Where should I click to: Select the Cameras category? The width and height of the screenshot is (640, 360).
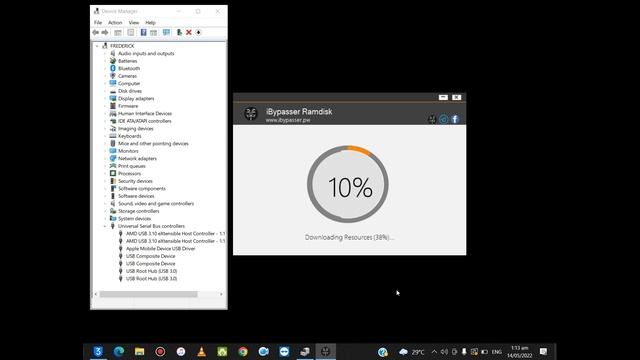[x=127, y=76]
